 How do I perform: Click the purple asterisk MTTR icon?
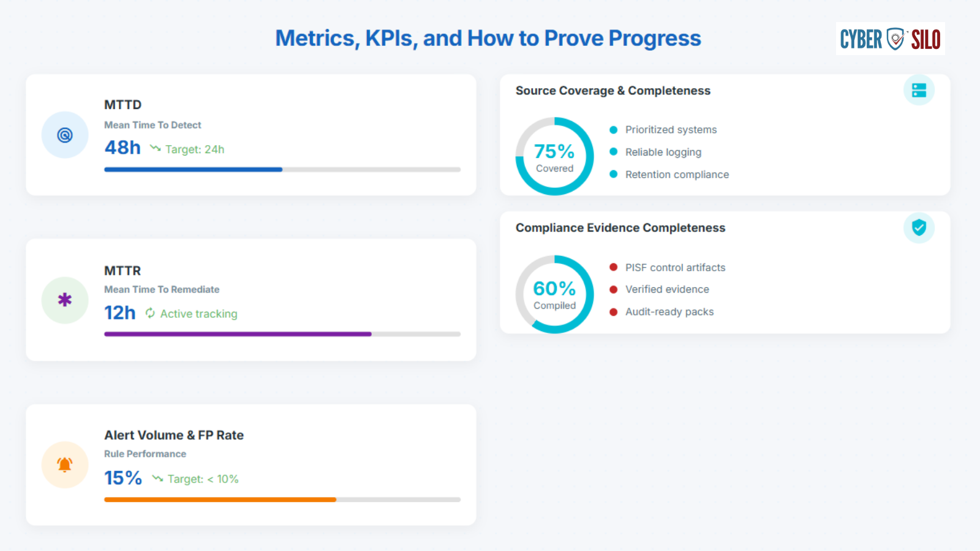[65, 300]
